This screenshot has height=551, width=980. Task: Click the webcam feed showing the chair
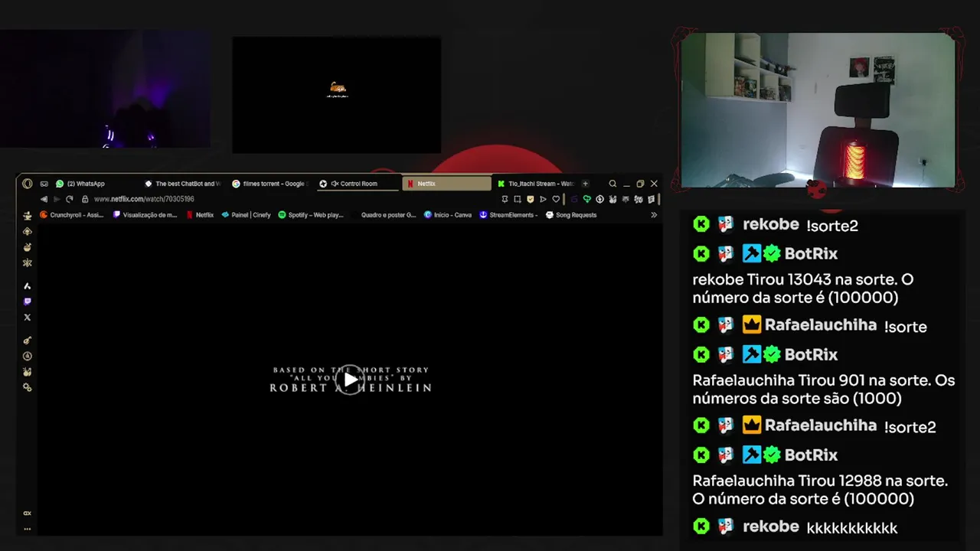point(818,110)
